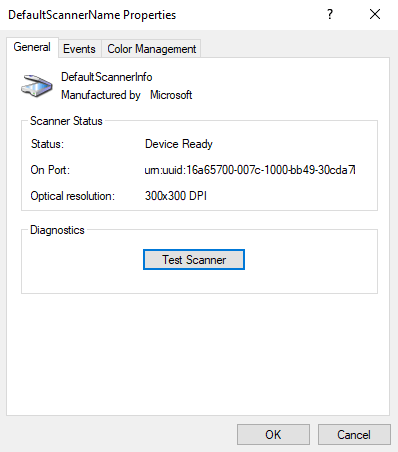Click the 'Status:' label

[x=47, y=144]
